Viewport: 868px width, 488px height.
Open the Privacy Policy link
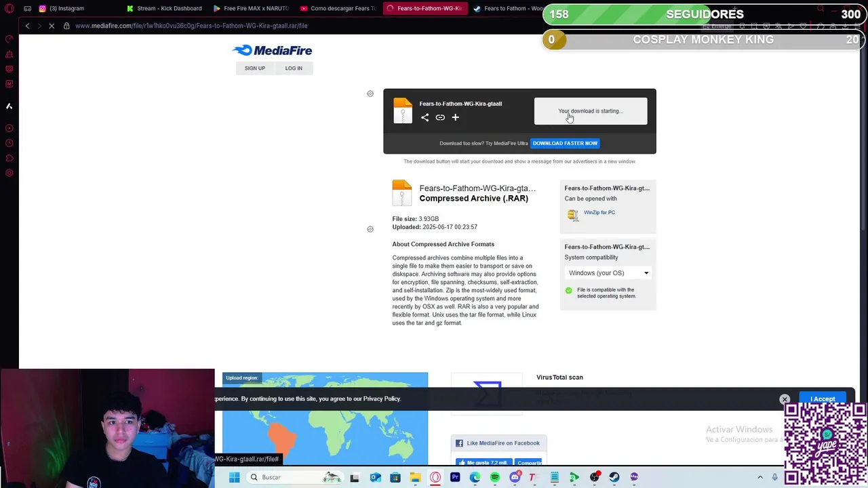382,399
